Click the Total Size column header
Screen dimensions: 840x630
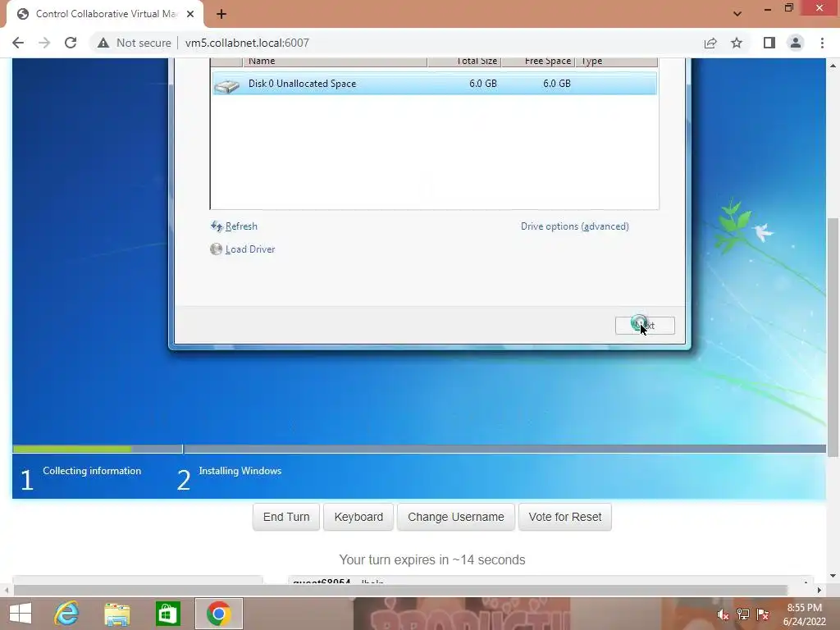[464, 62]
